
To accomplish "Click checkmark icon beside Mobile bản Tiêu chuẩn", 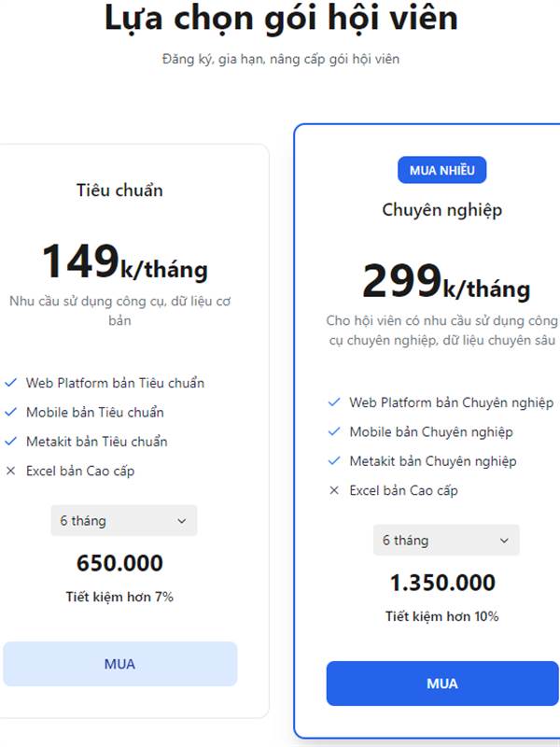I will (x=10, y=412).
